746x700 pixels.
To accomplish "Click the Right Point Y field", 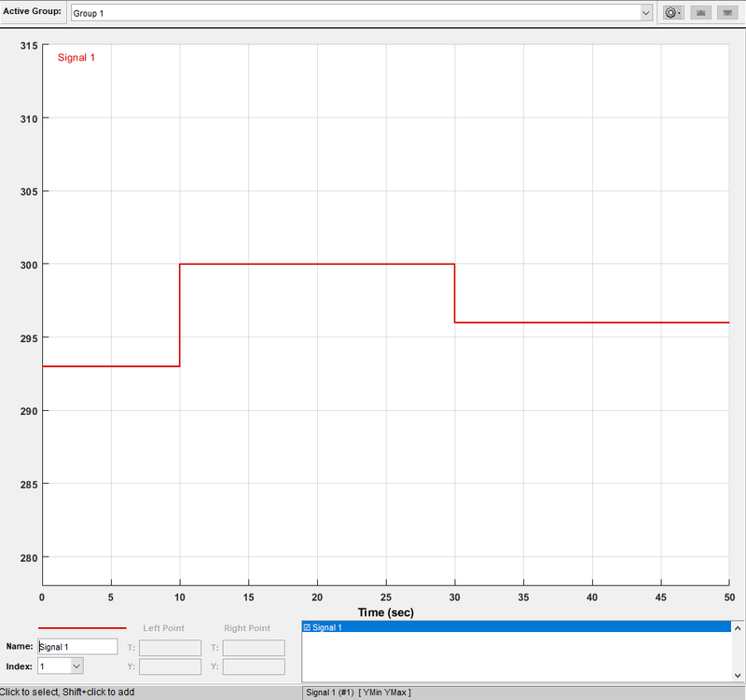I will coord(253,666).
